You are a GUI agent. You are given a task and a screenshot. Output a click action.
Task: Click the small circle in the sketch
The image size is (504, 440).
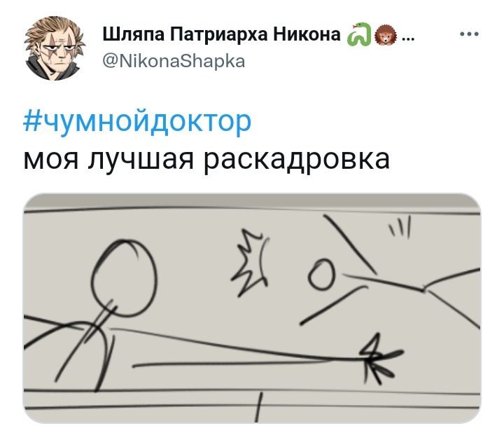click(x=321, y=275)
